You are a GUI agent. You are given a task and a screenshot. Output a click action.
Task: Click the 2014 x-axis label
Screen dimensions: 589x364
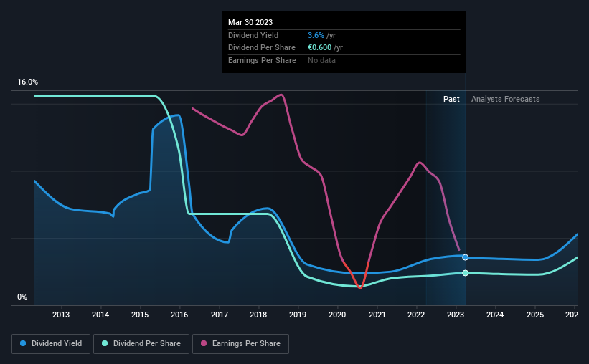tap(100, 315)
